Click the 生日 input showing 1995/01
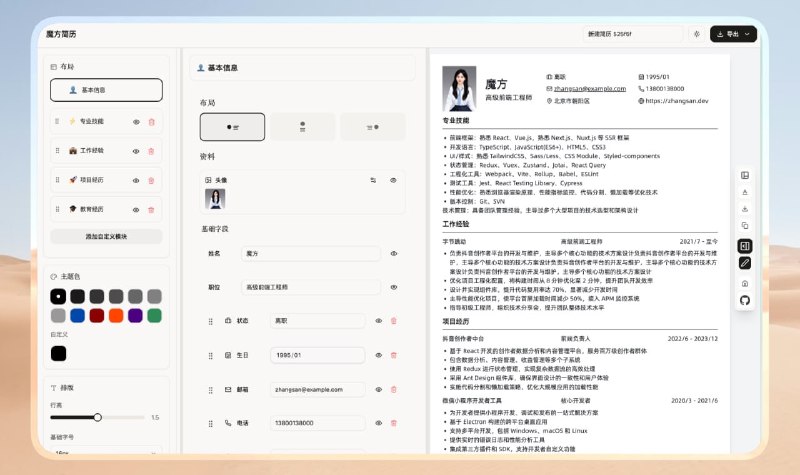 pyautogui.click(x=317, y=355)
